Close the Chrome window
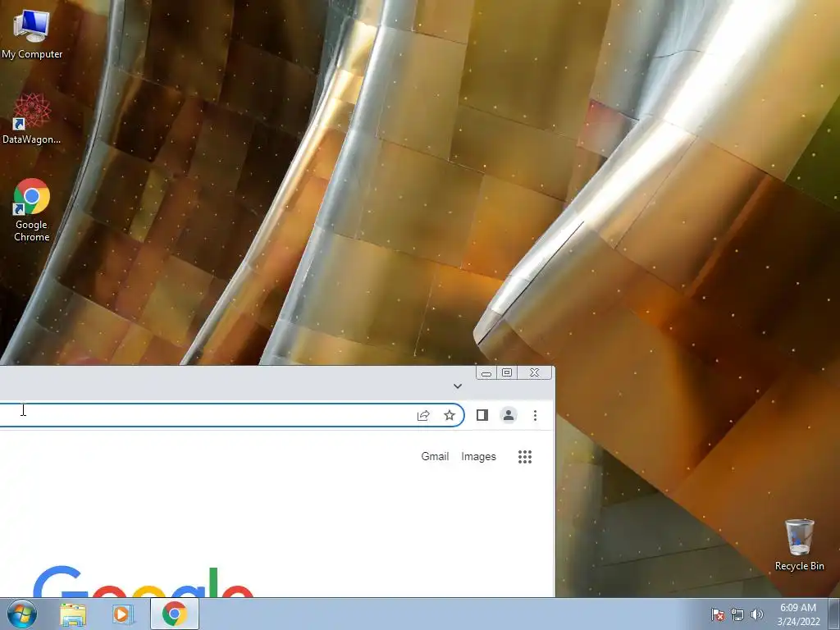Viewport: 840px width, 630px height. click(534, 373)
